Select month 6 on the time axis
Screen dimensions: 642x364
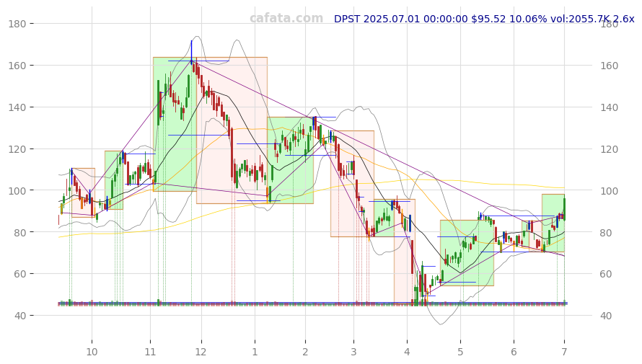click(514, 352)
